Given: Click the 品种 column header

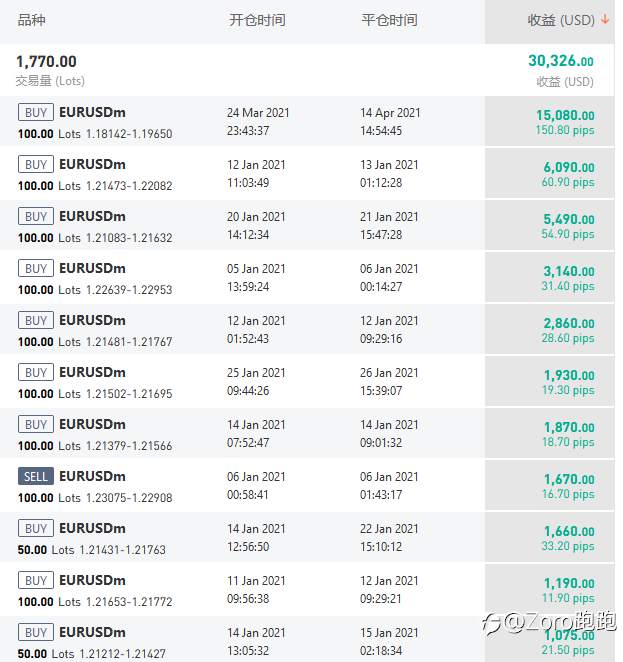Looking at the screenshot, I should (31, 20).
